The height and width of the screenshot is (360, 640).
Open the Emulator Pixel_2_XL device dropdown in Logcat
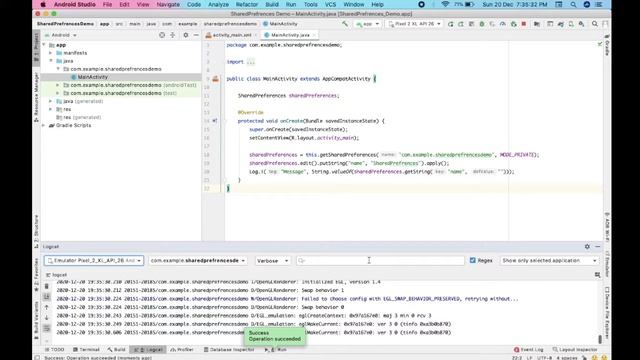pyautogui.click(x=94, y=260)
